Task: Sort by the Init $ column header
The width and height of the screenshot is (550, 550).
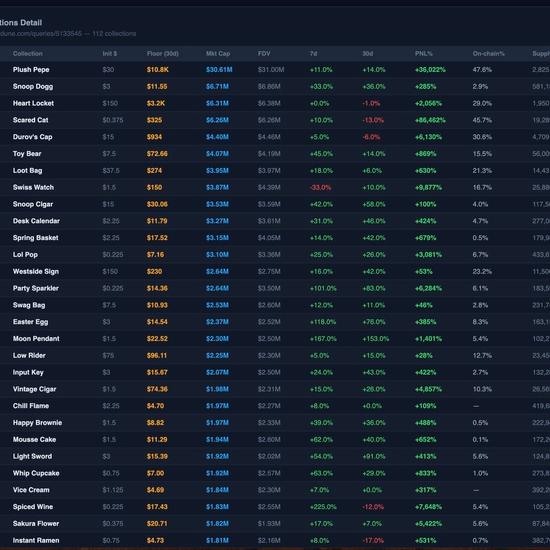Action: coord(110,54)
